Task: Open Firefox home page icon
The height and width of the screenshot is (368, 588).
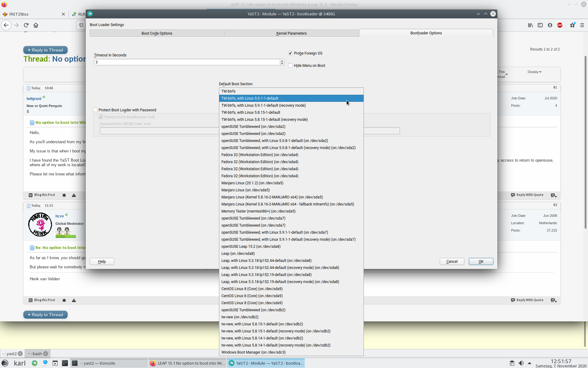Action: [36, 25]
